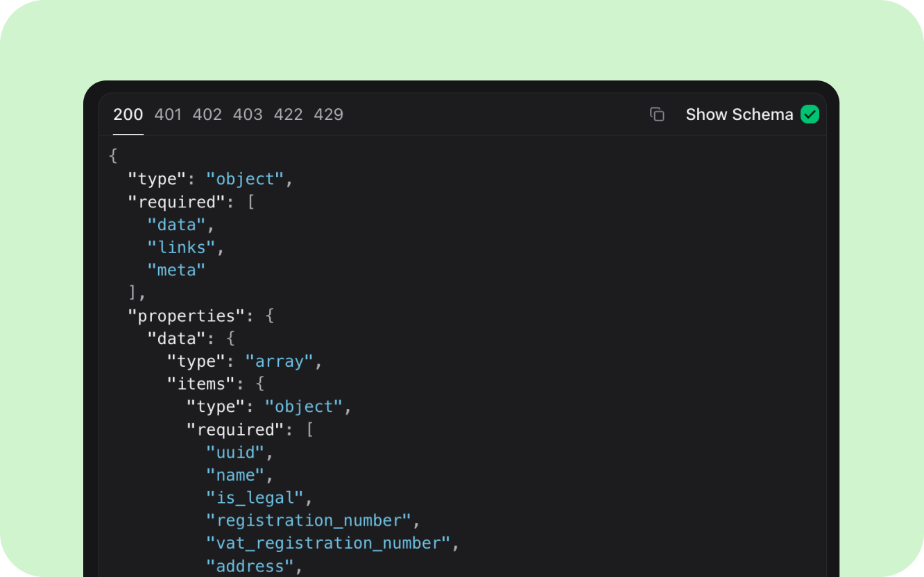Select the "name" required field
924x577 pixels.
pos(236,476)
